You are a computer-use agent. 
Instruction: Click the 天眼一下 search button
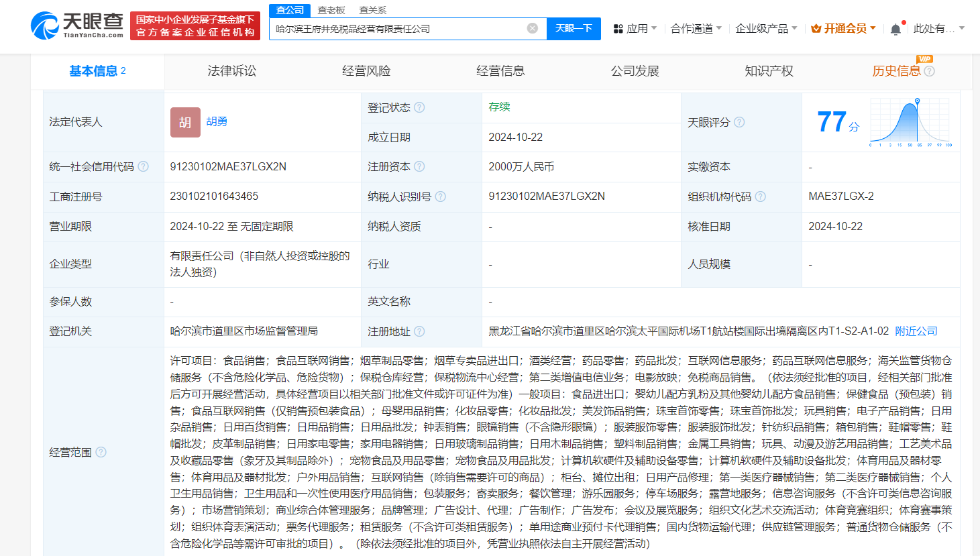[x=574, y=28]
